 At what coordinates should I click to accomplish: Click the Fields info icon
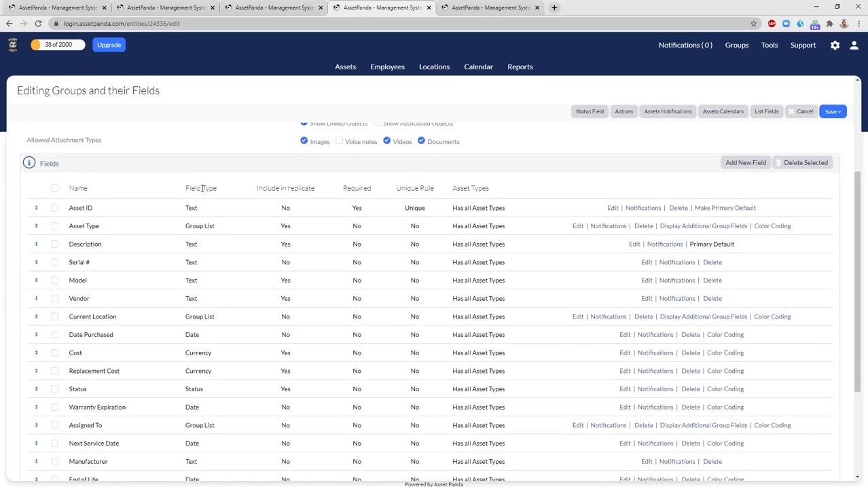(29, 163)
